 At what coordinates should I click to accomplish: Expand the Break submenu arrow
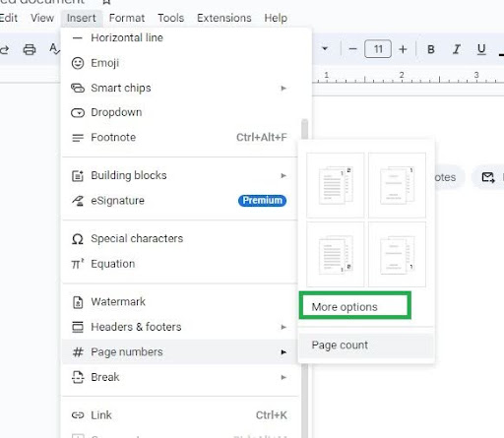[x=283, y=377]
